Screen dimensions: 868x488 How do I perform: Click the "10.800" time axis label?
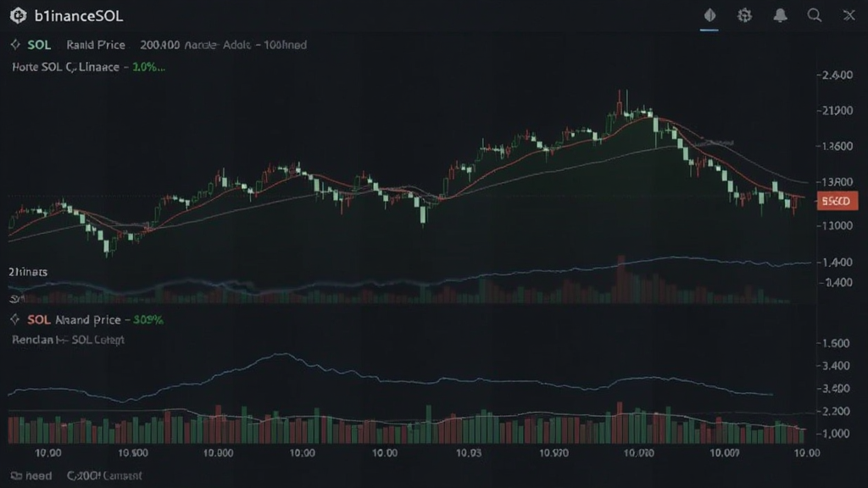point(218,452)
